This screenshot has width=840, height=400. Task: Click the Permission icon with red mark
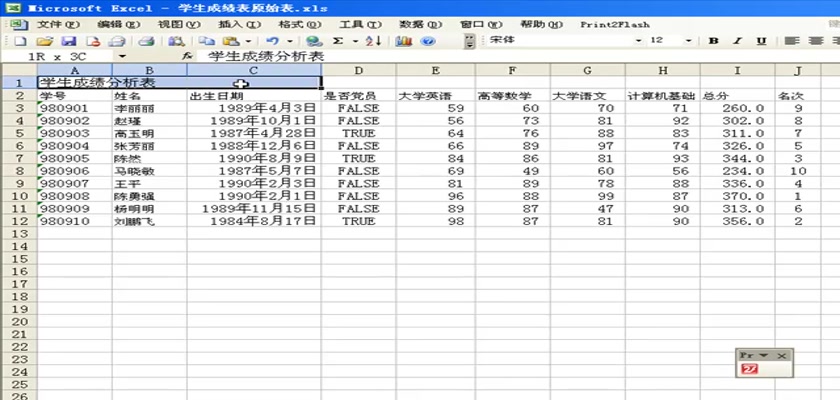point(93,41)
